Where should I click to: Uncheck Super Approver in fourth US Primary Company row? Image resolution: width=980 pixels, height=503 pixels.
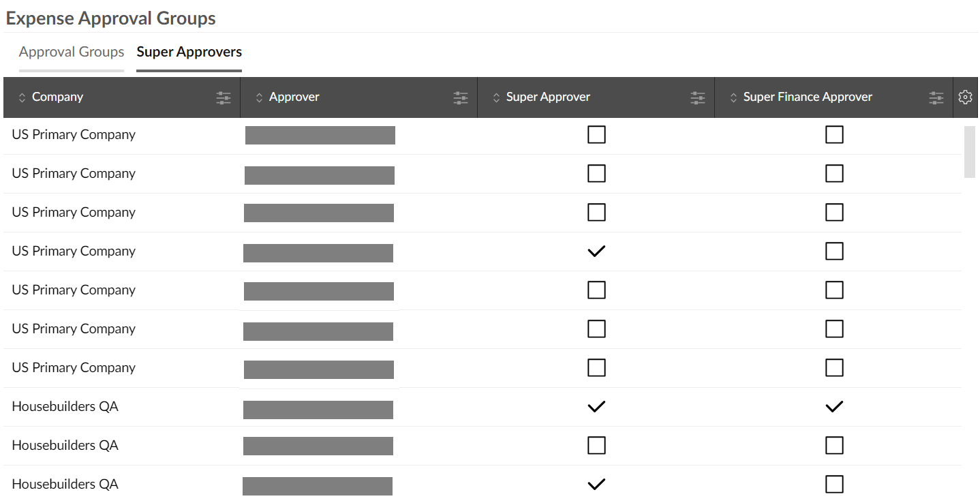coord(596,251)
